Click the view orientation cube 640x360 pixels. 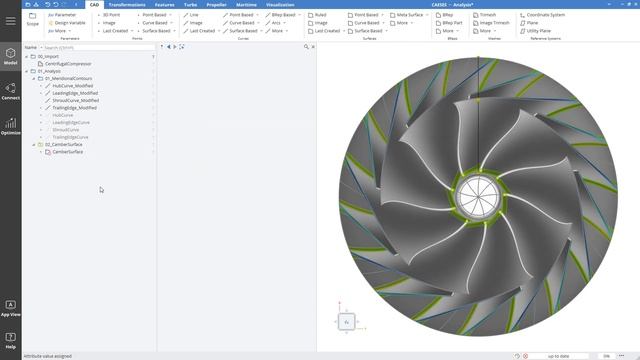[347, 322]
